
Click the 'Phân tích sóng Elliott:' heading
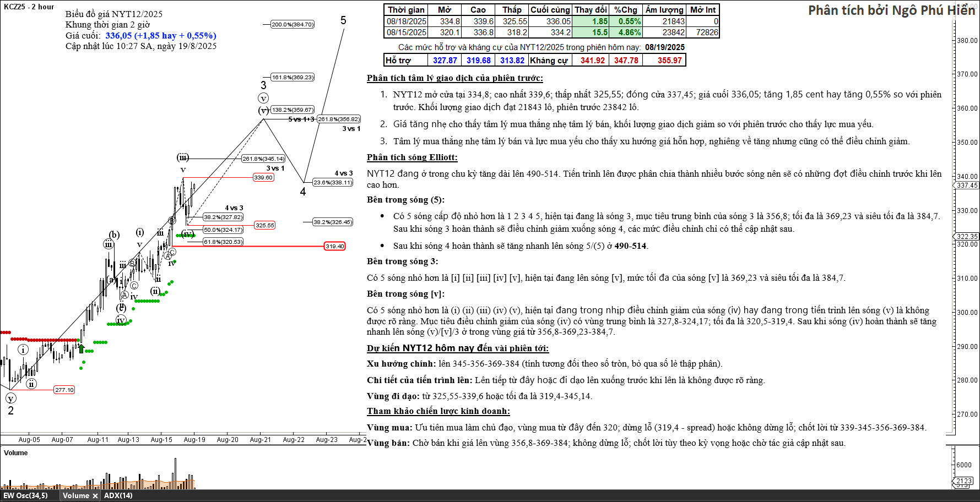pos(412,157)
